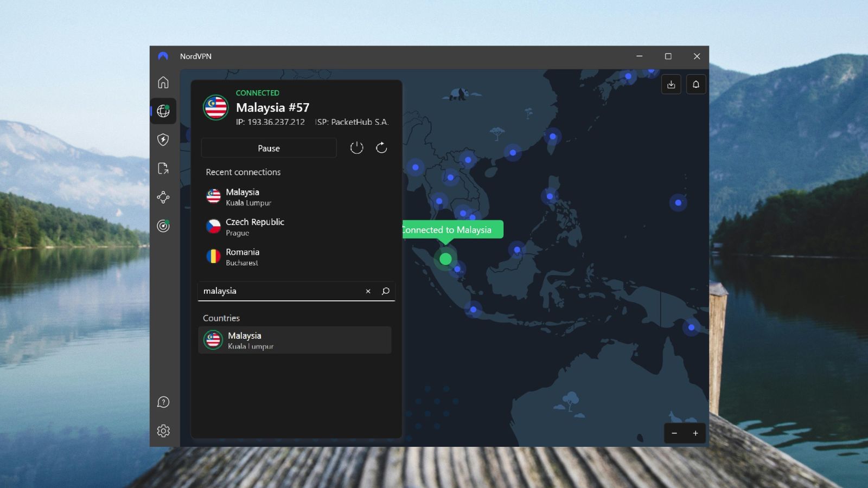Open Threat Protection shield icon
This screenshot has height=488, width=868.
tap(163, 140)
